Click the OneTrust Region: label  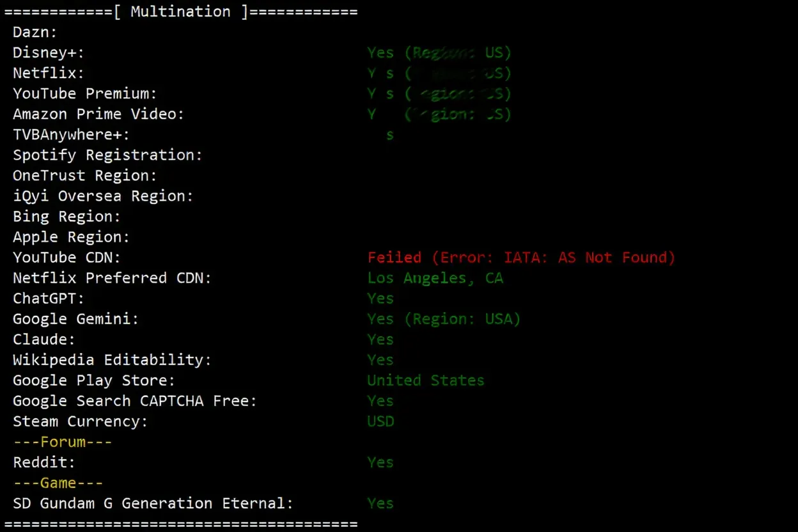pyautogui.click(x=85, y=175)
